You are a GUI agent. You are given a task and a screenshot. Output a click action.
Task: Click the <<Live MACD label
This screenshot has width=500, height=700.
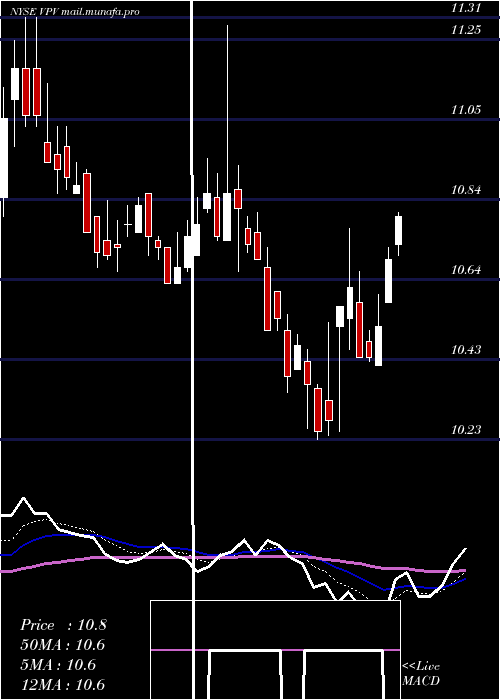[421, 674]
